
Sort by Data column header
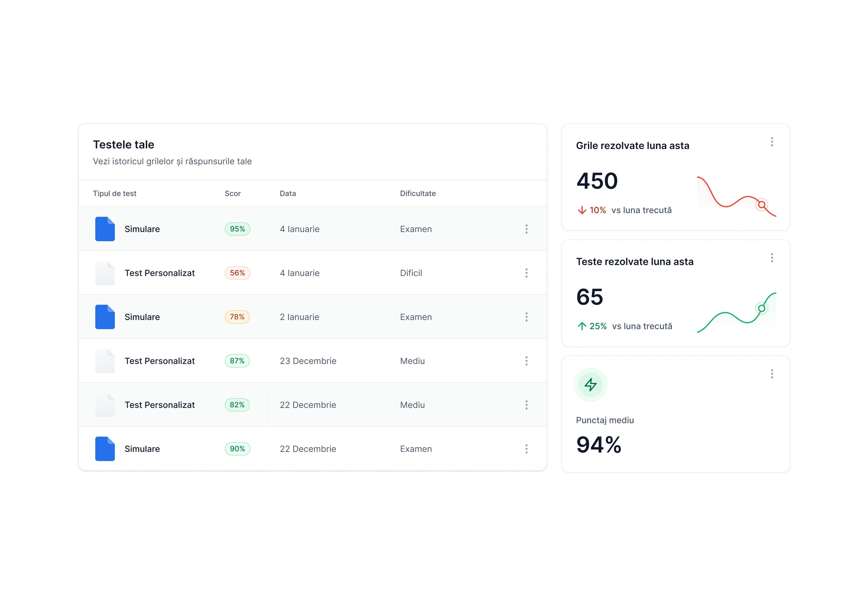[x=288, y=194]
